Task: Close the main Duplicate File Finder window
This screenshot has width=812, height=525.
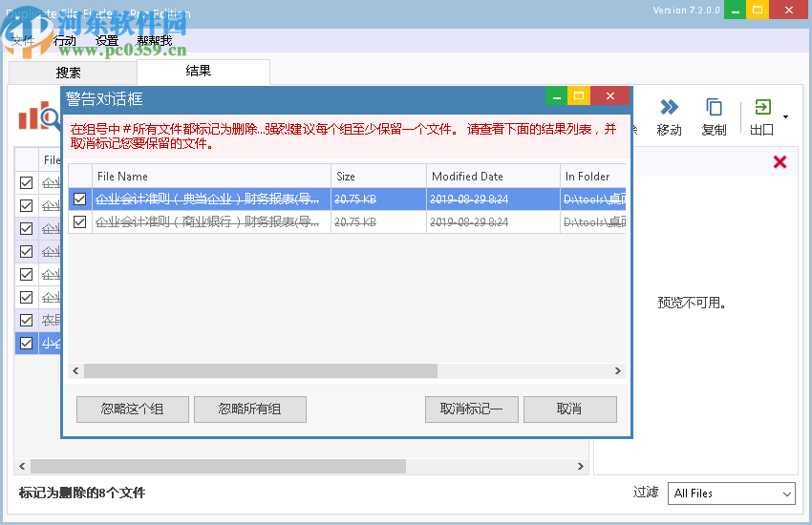Action: [789, 10]
